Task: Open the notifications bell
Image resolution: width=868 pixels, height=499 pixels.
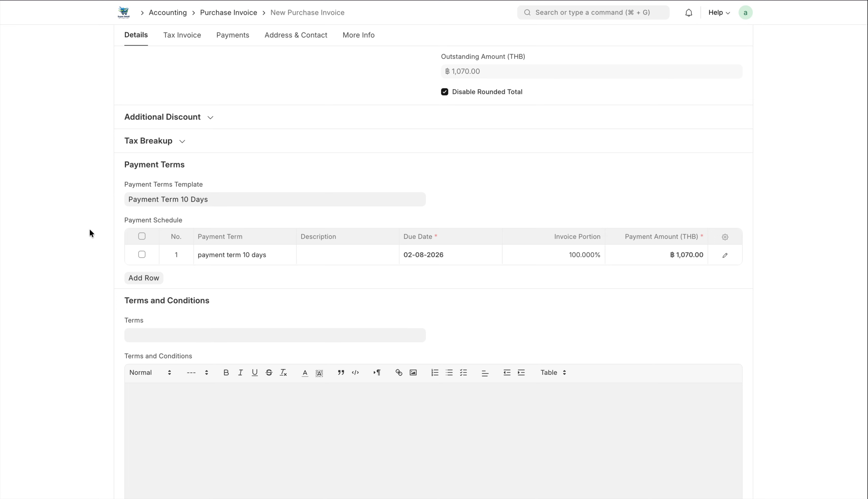Action: pyautogui.click(x=689, y=13)
